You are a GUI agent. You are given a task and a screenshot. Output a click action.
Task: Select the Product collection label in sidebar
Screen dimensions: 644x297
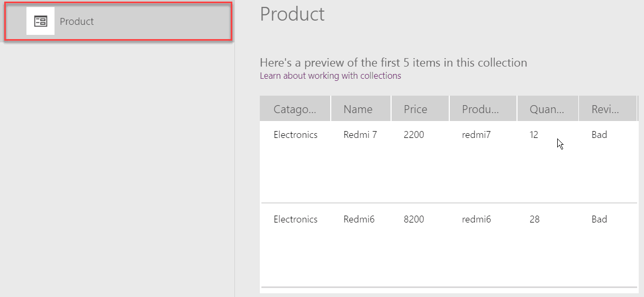[77, 22]
